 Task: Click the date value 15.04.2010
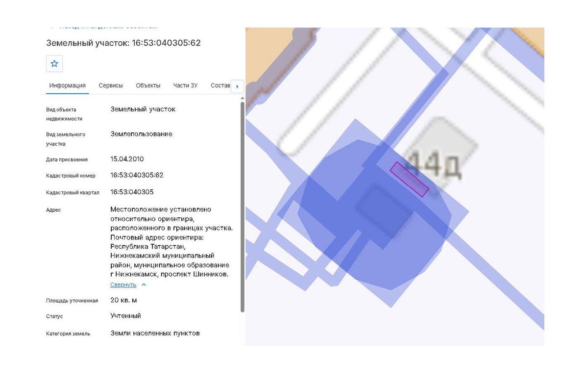[x=127, y=159]
